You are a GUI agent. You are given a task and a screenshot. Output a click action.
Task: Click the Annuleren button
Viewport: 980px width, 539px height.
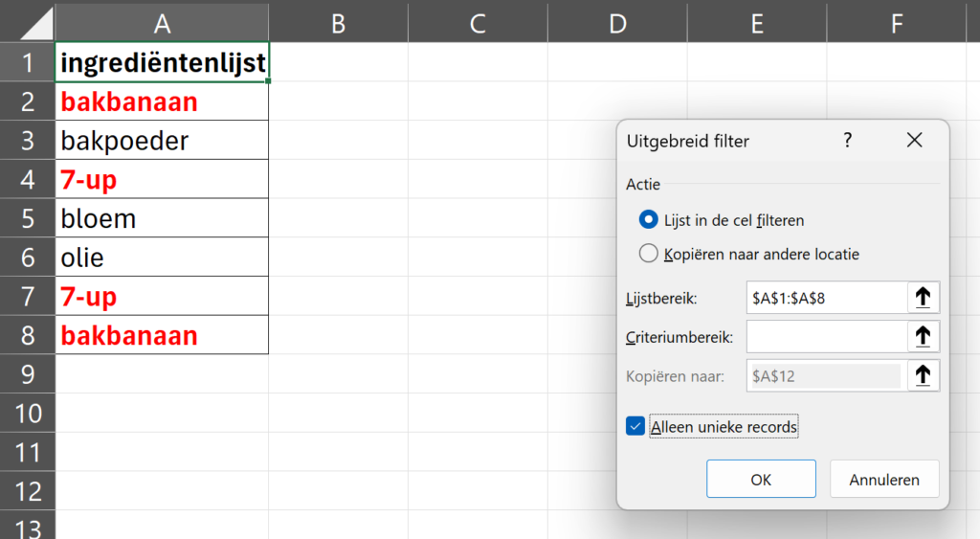tap(883, 479)
